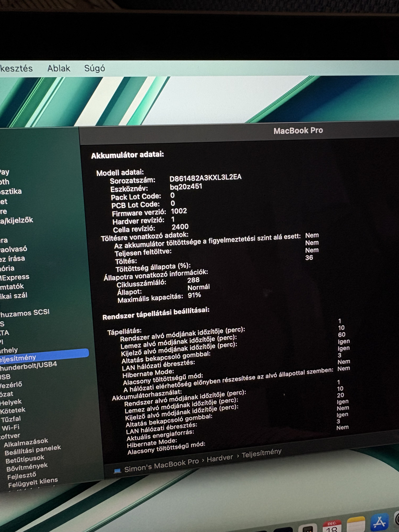The width and height of the screenshot is (399, 532).
Task: Select the Szoftver section header
Action: tap(10, 436)
